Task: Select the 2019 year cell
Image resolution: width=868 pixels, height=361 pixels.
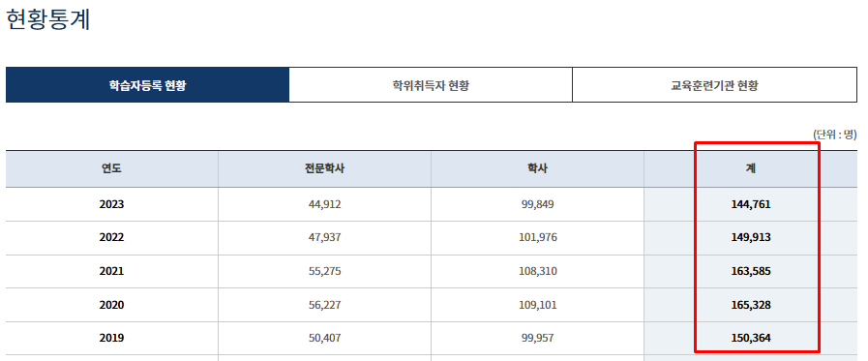Action: pyautogui.click(x=112, y=338)
